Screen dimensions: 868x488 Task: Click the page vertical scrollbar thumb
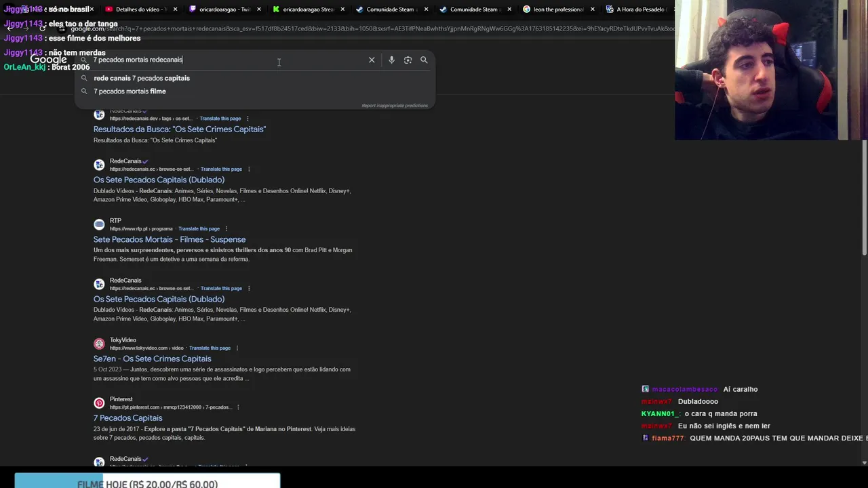click(x=865, y=198)
